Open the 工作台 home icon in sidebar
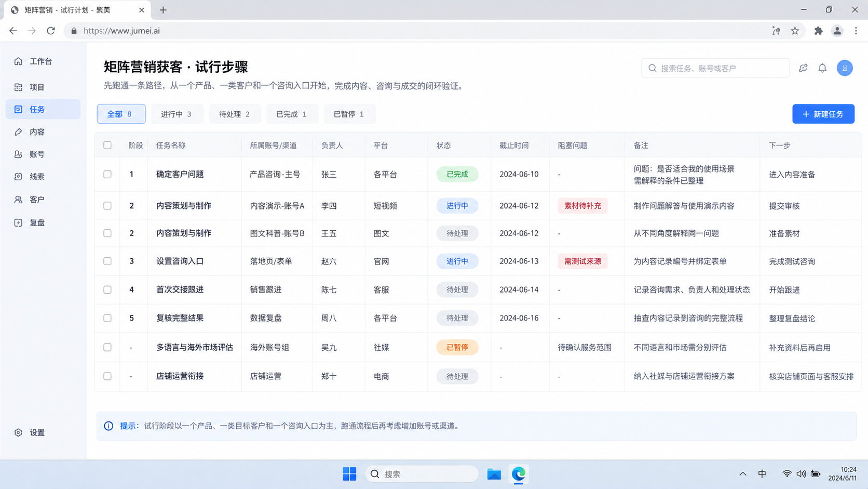The height and width of the screenshot is (489, 868). click(x=18, y=61)
